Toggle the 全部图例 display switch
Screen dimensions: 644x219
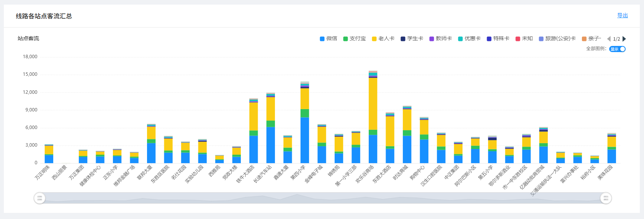[x=617, y=49]
